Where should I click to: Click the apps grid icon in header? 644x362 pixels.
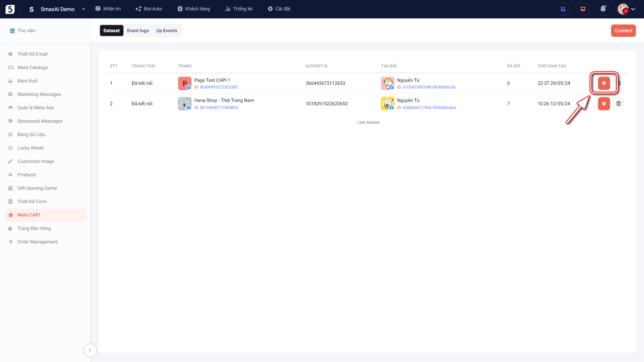[563, 9]
